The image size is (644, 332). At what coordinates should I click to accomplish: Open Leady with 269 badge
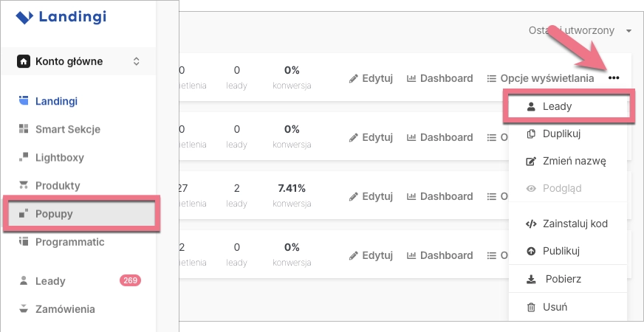tap(50, 281)
